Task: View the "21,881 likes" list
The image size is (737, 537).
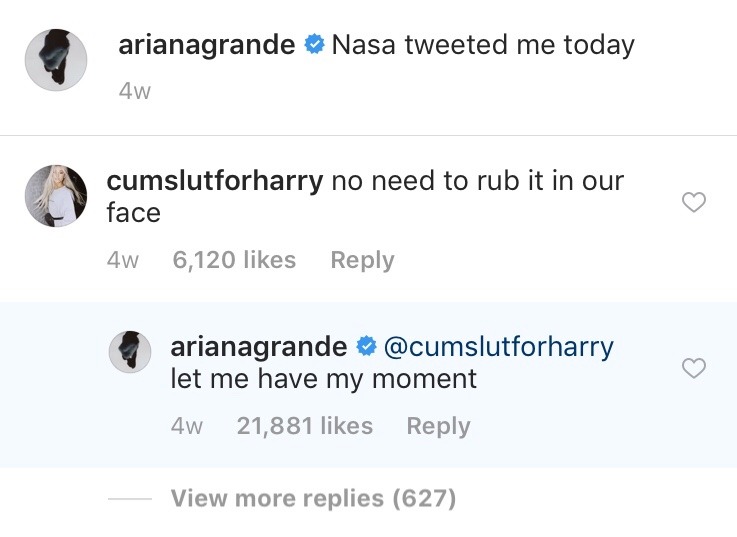Action: tap(304, 426)
